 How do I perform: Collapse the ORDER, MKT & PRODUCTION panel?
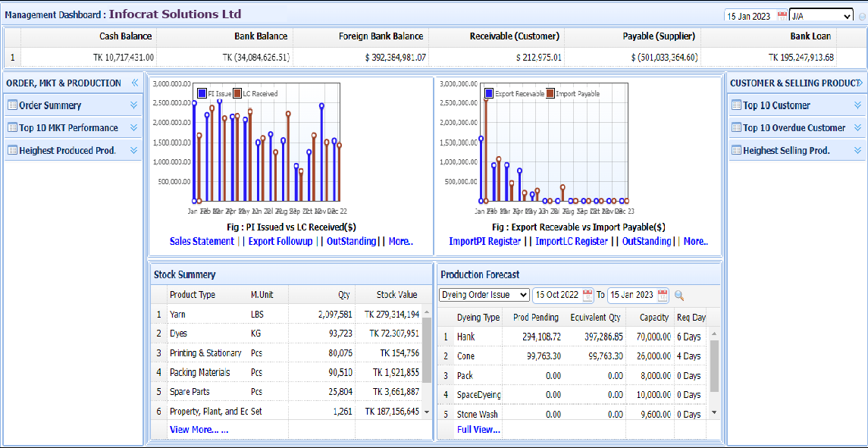(134, 83)
